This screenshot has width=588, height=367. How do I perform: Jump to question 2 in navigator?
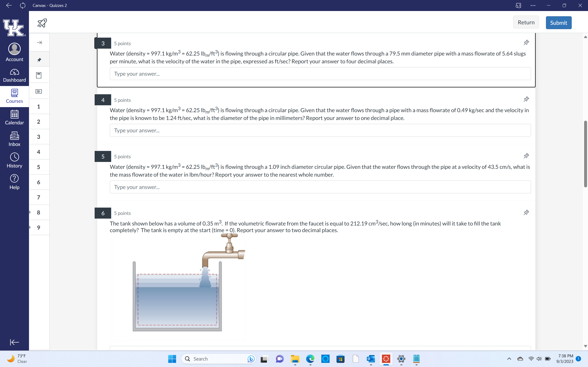(x=39, y=122)
